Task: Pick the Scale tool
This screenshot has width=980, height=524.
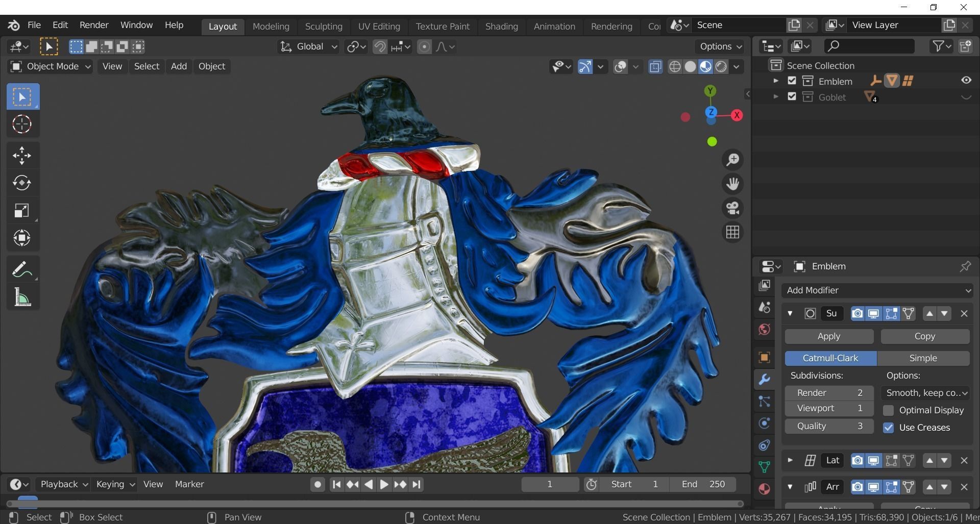Action: 22,210
